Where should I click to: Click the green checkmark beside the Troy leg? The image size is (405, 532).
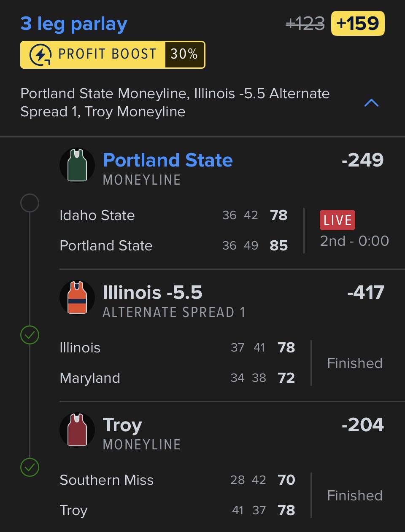[30, 468]
